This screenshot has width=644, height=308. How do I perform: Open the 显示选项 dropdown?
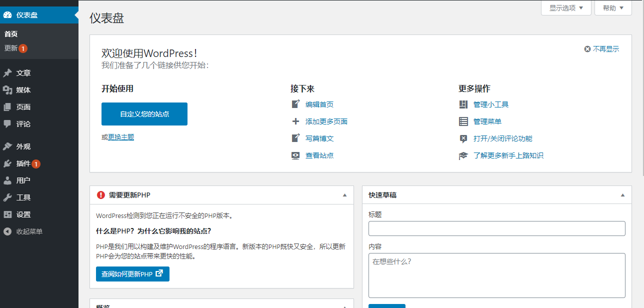(x=566, y=7)
